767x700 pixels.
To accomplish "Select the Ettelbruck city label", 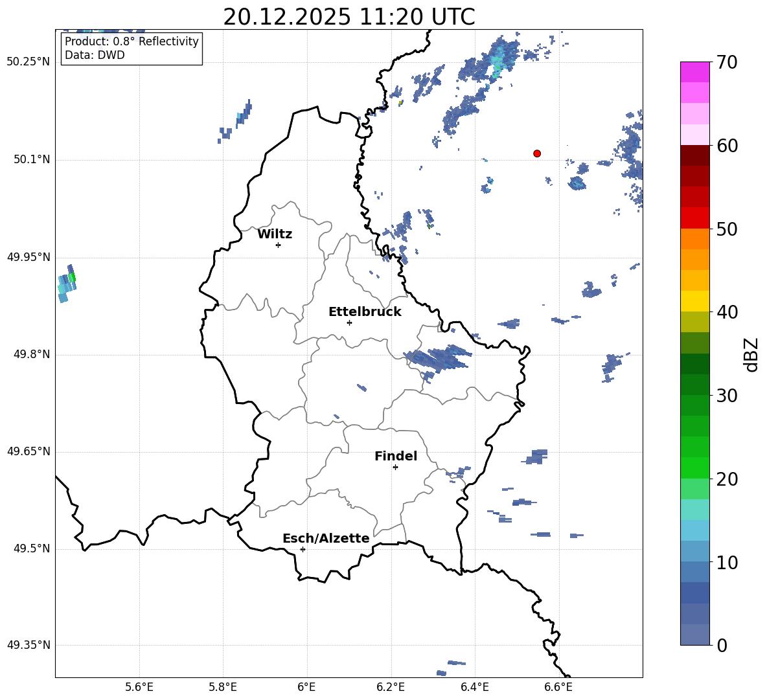I will click(365, 312).
